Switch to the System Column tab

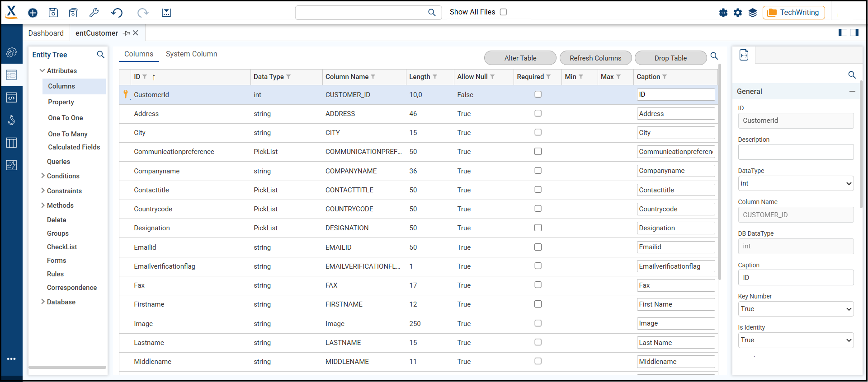[191, 54]
